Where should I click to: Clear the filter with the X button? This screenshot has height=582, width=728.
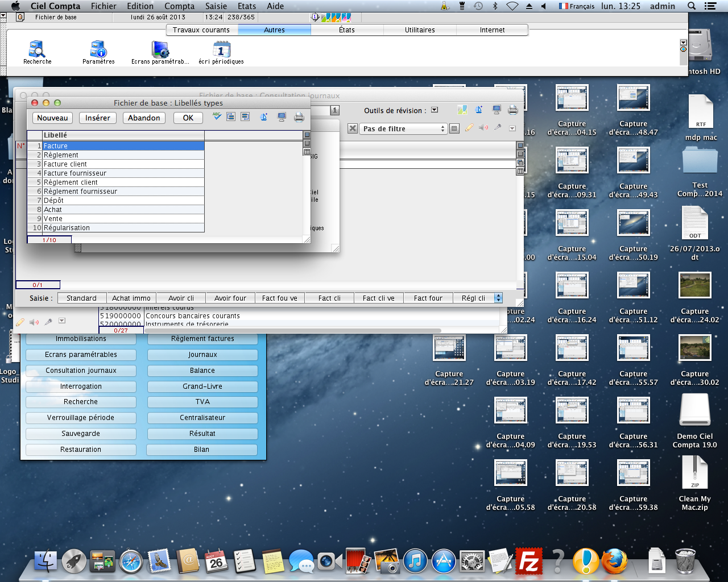[353, 128]
